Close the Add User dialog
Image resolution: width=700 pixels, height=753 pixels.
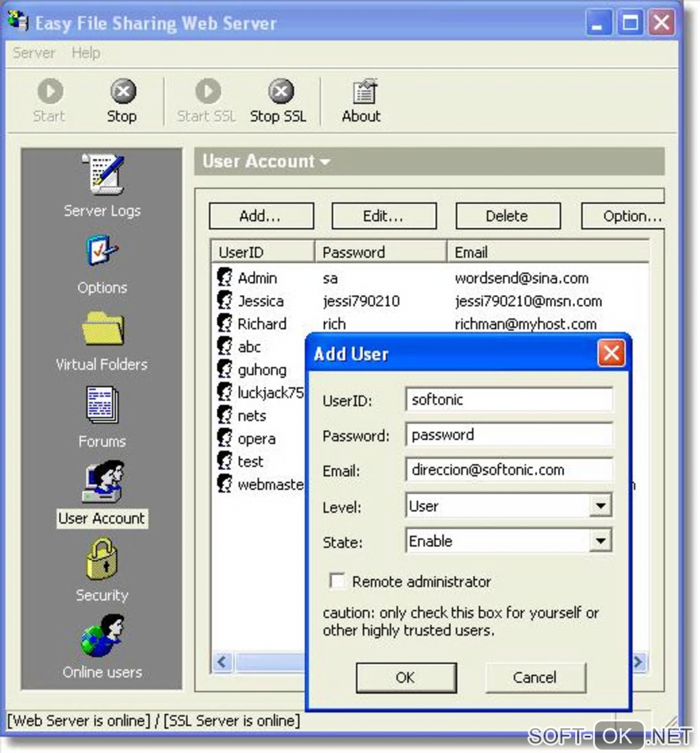point(611,354)
